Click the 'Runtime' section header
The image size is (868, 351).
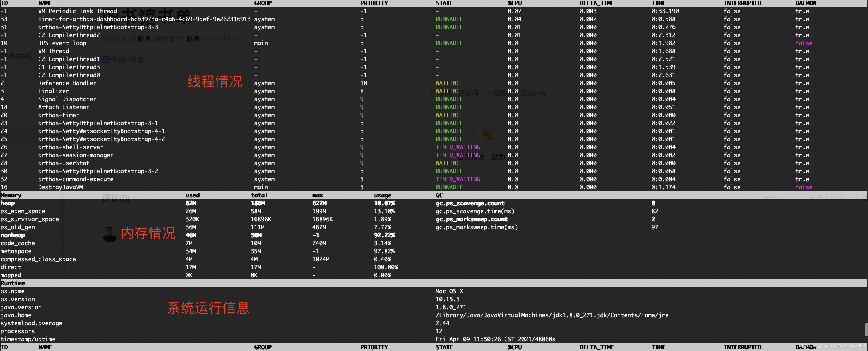(13, 283)
